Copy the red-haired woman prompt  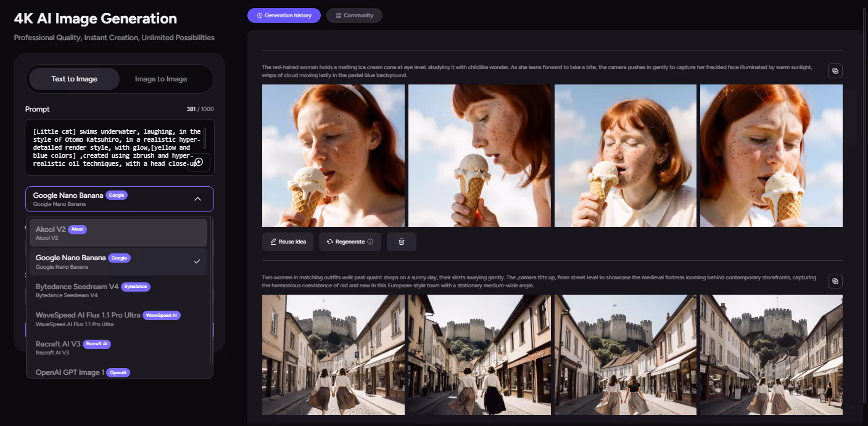pyautogui.click(x=835, y=71)
